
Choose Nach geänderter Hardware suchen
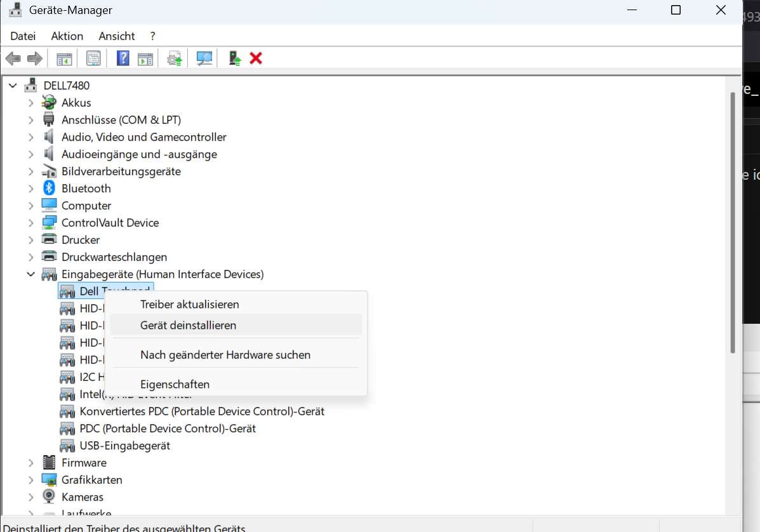tap(236, 355)
